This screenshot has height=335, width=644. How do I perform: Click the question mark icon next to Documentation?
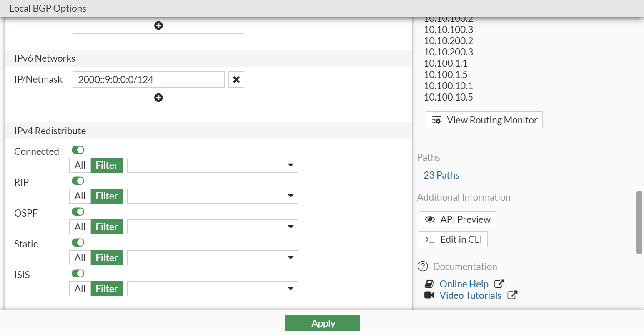[x=423, y=266]
